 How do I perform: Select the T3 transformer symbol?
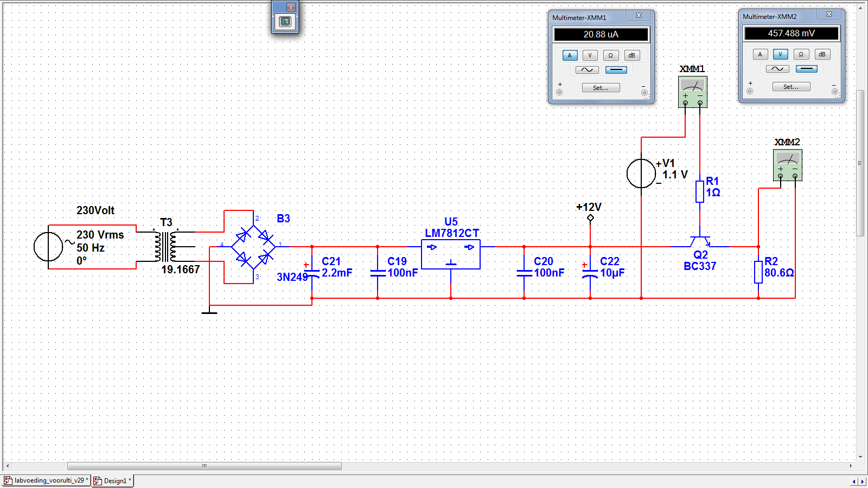point(165,246)
